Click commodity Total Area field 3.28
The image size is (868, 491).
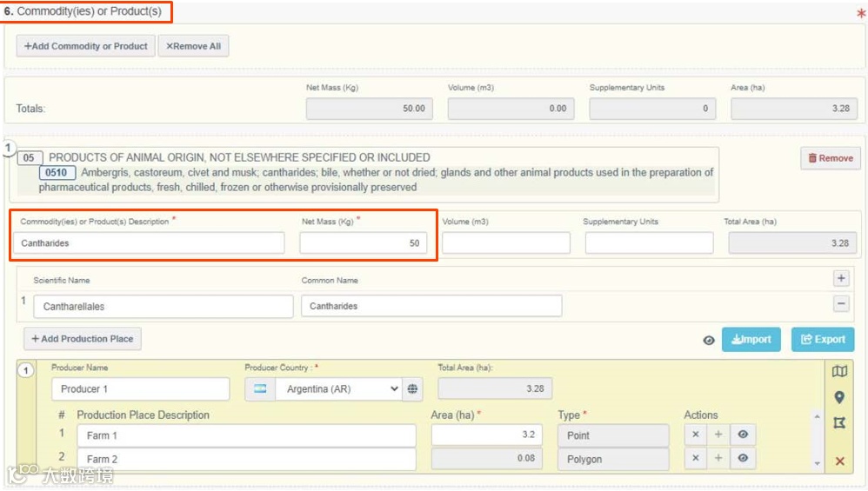coord(792,243)
